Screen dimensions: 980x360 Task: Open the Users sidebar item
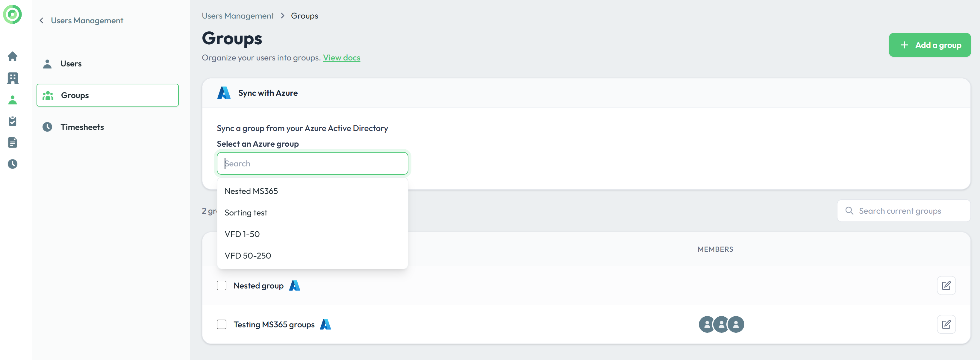[x=71, y=64]
